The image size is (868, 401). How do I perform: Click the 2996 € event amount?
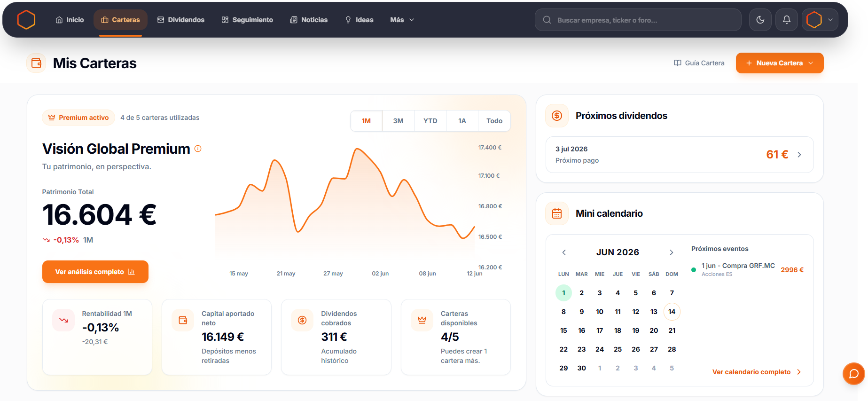[792, 270]
